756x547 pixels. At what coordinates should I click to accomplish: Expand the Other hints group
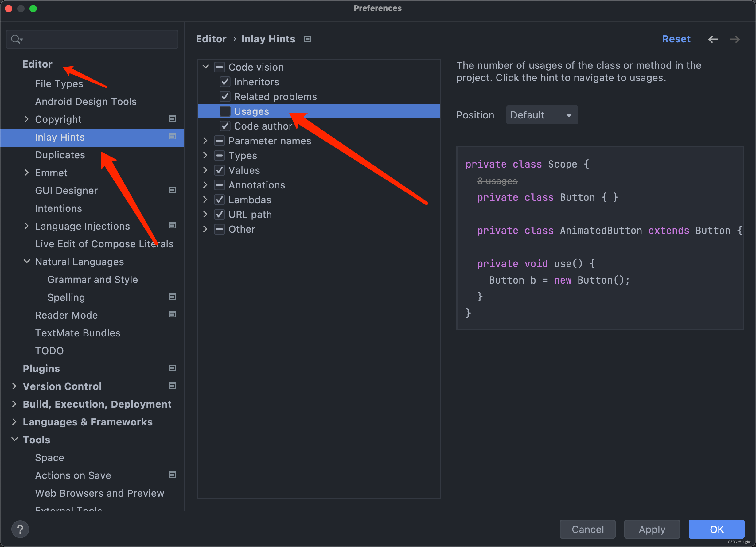click(x=205, y=229)
